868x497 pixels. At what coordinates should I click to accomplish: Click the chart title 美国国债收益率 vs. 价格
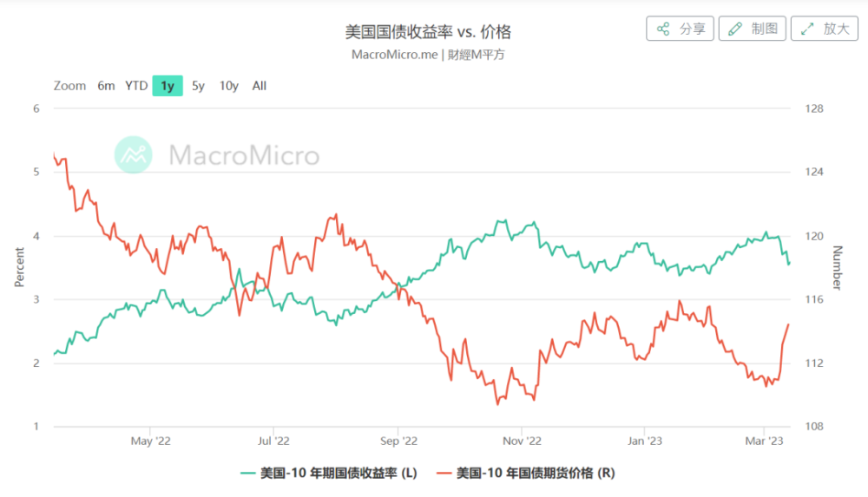(x=429, y=32)
